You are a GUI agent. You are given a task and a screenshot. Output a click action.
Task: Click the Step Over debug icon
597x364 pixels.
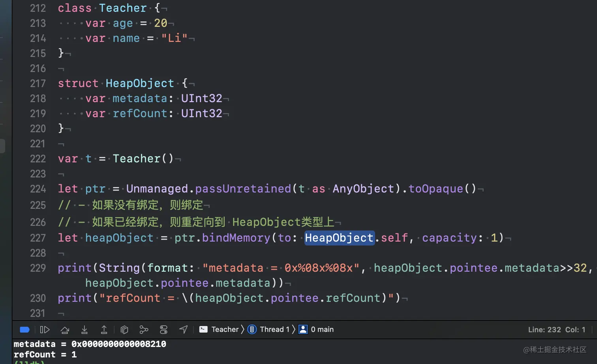tap(65, 330)
